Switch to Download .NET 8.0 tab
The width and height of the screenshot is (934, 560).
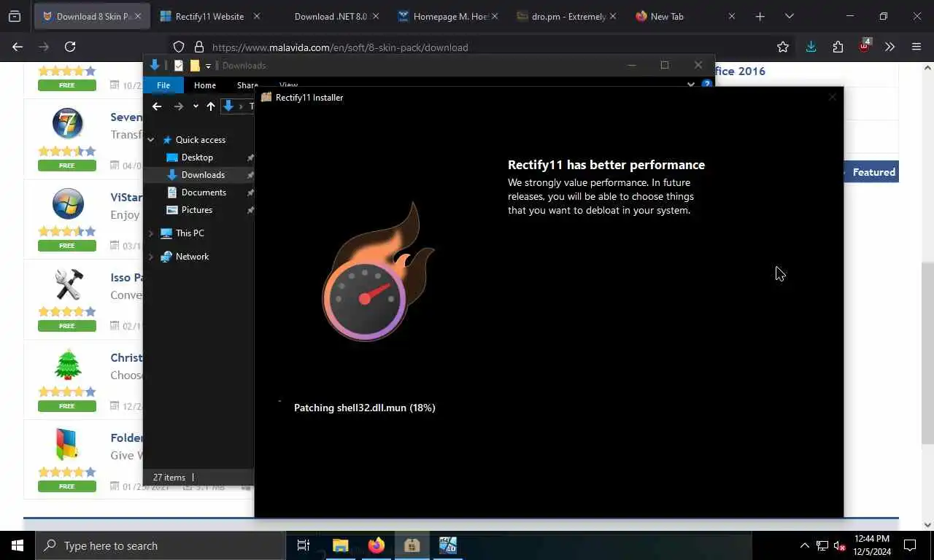pyautogui.click(x=331, y=16)
